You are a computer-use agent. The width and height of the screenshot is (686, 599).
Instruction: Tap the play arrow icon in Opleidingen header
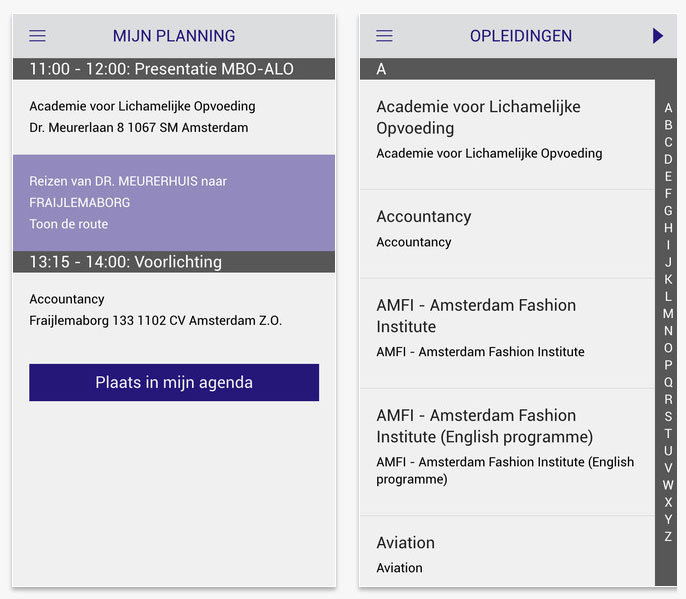[x=657, y=36]
